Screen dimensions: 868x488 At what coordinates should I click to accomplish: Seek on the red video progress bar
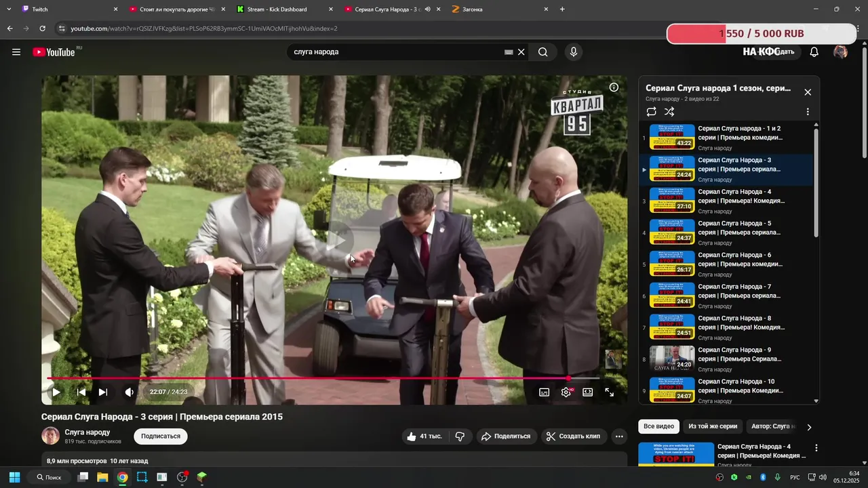click(x=308, y=378)
